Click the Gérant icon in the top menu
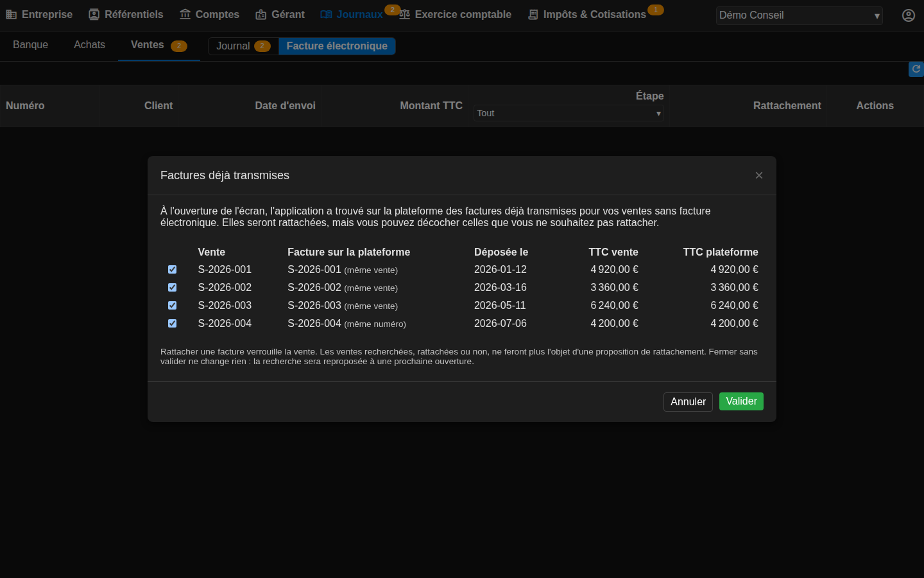The width and height of the screenshot is (924, 578). (x=261, y=15)
